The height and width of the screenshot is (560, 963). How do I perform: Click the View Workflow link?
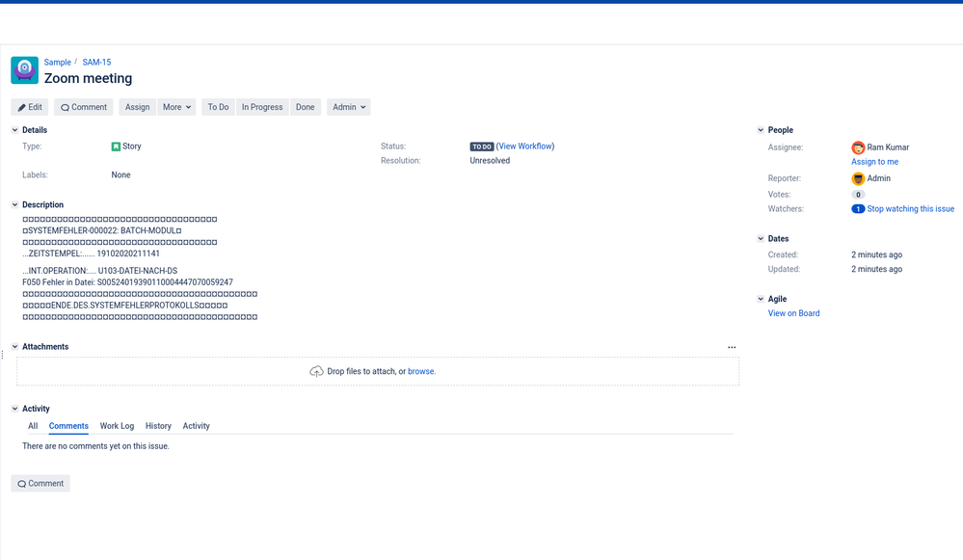coord(525,147)
